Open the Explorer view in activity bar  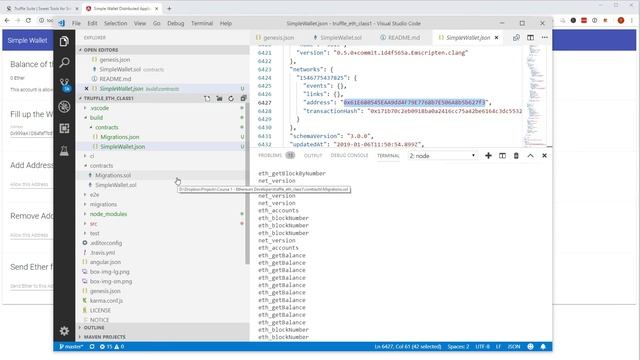[64, 41]
